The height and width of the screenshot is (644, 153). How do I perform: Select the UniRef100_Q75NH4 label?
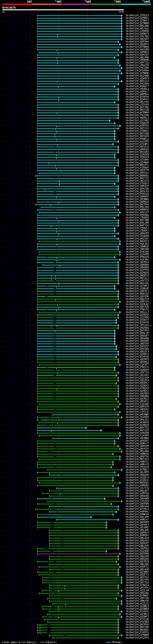pos(137,47)
